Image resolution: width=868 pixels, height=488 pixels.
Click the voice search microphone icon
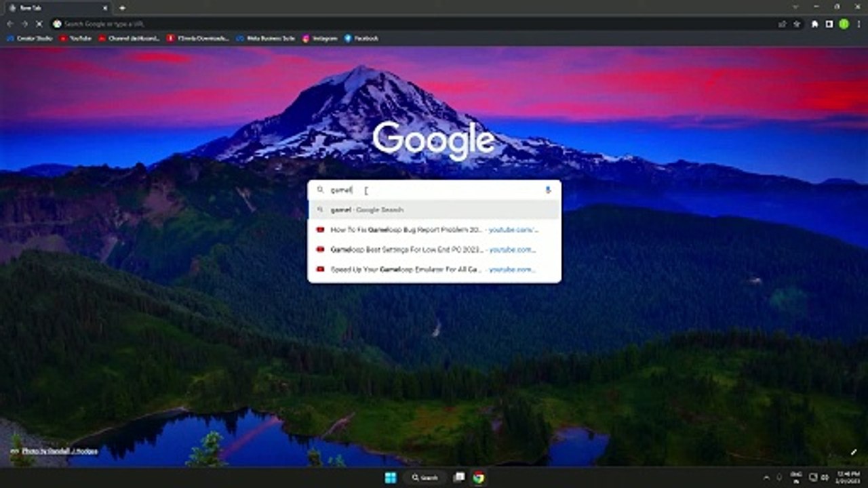(548, 190)
